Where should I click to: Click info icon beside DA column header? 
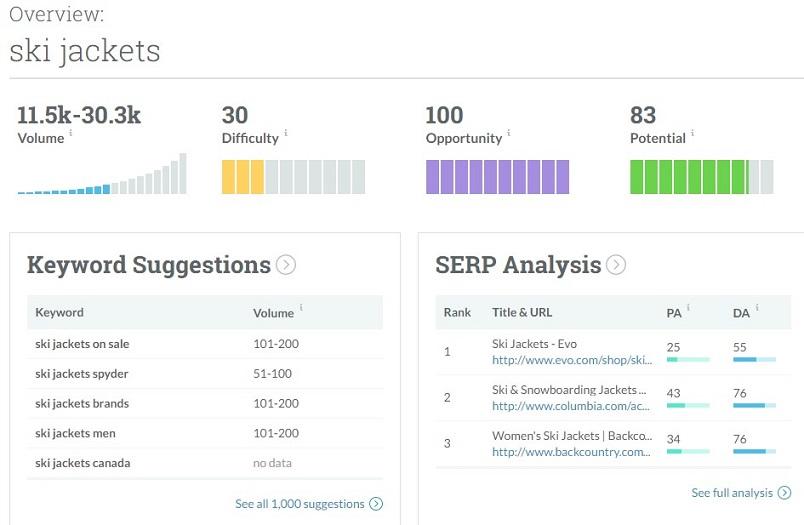pos(755,309)
